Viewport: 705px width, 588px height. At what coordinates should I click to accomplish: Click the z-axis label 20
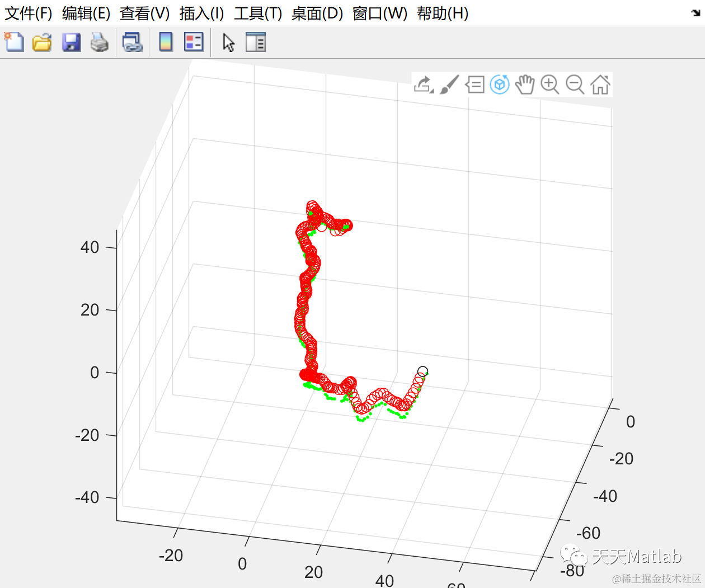point(90,310)
